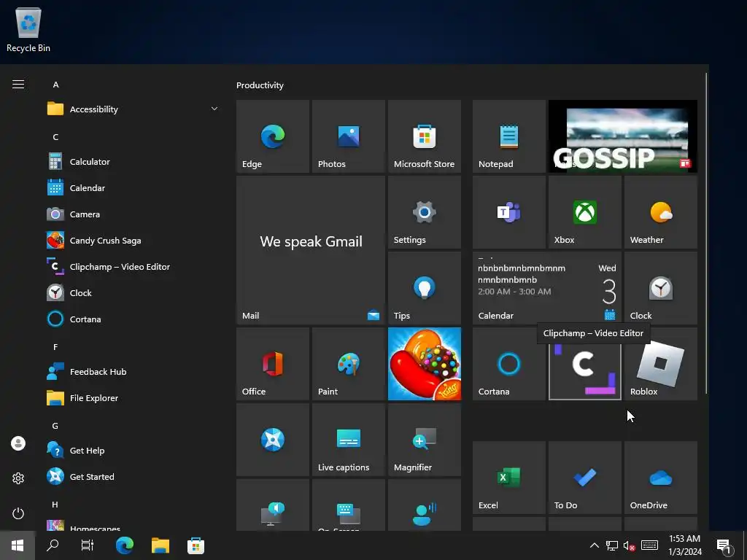Click the Productivity group heading
Screen dimensions: 747x560
pyautogui.click(x=260, y=85)
